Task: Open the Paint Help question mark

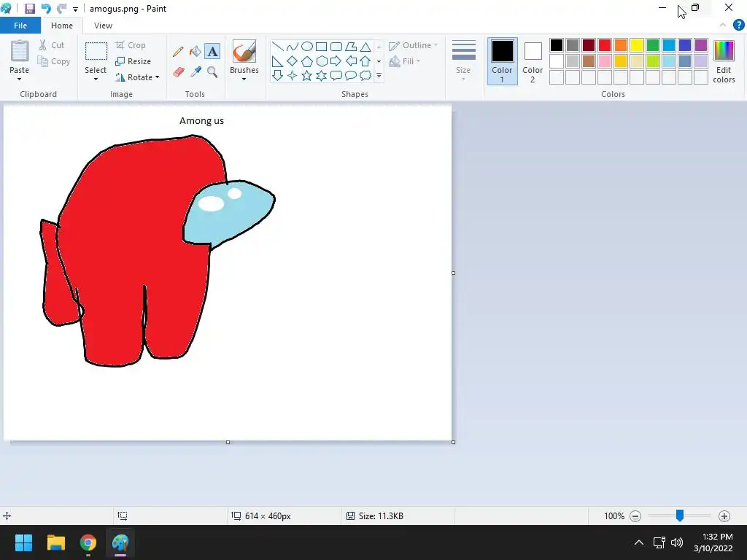Action: tap(738, 26)
